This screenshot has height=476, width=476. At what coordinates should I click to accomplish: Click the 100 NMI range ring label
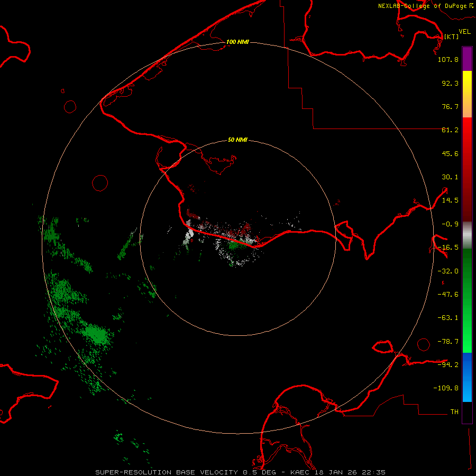click(x=237, y=42)
